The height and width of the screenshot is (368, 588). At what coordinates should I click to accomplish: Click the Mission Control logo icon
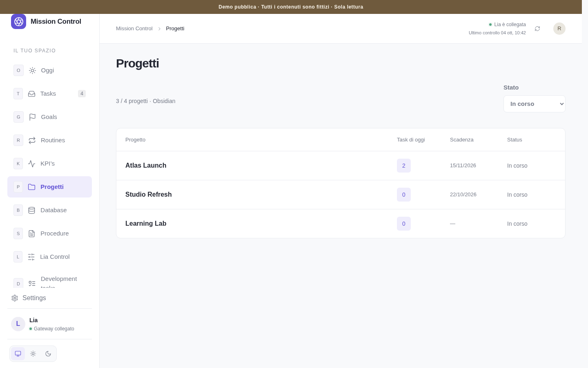[18, 22]
